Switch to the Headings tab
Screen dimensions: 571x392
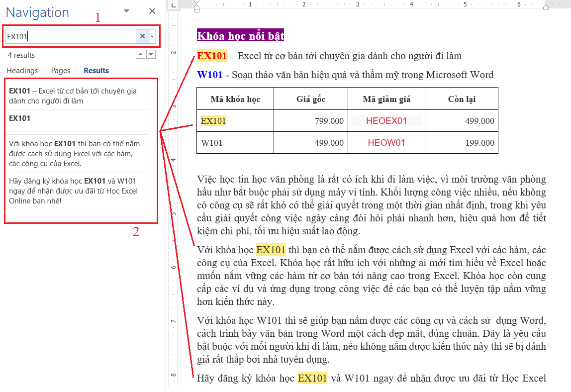pos(22,71)
